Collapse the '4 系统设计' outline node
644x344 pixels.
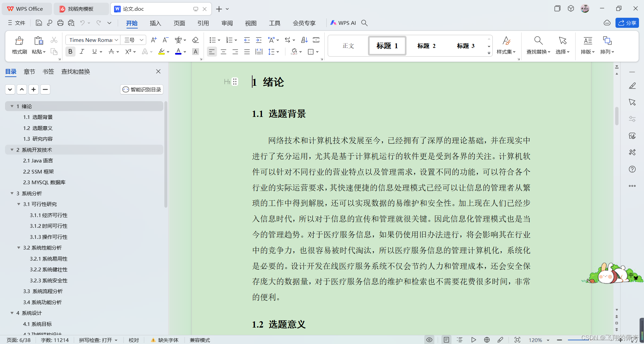[12, 313]
